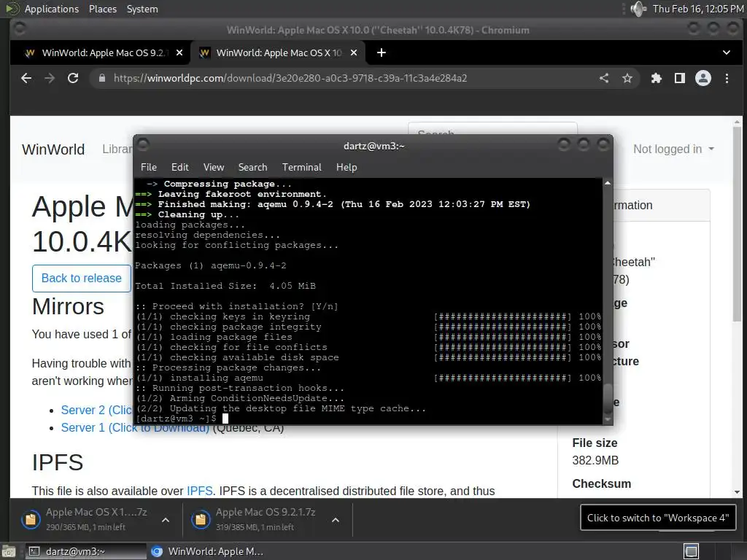
Task: Open a new tab with plus button
Action: click(381, 52)
